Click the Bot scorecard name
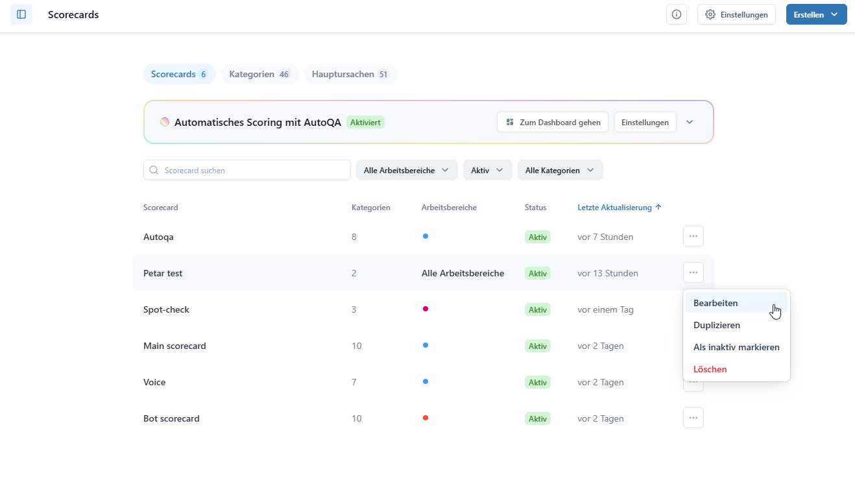 click(x=171, y=418)
